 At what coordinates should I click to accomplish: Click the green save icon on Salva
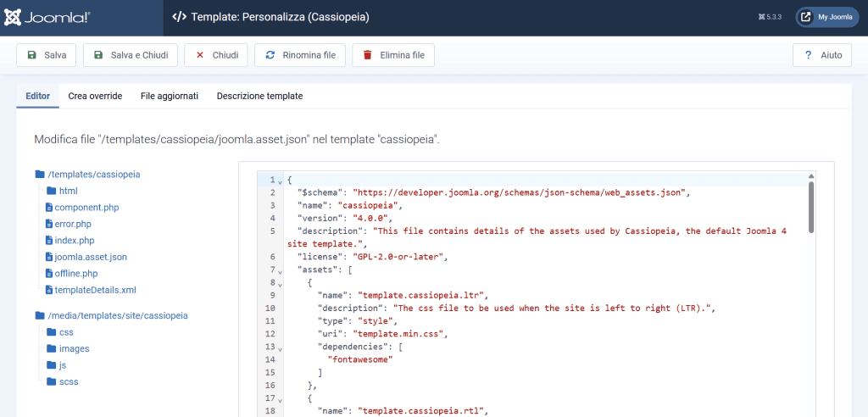click(x=32, y=55)
